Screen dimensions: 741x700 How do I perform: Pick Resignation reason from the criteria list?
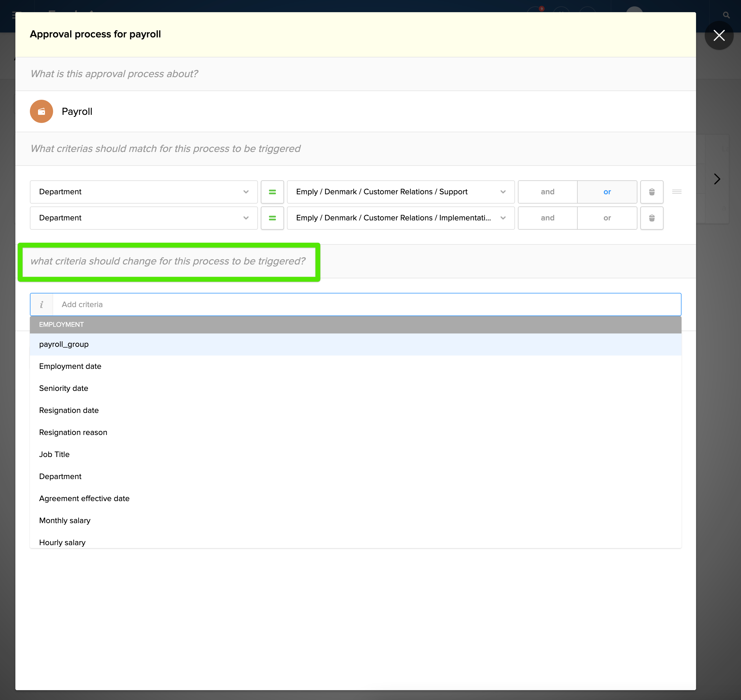73,432
